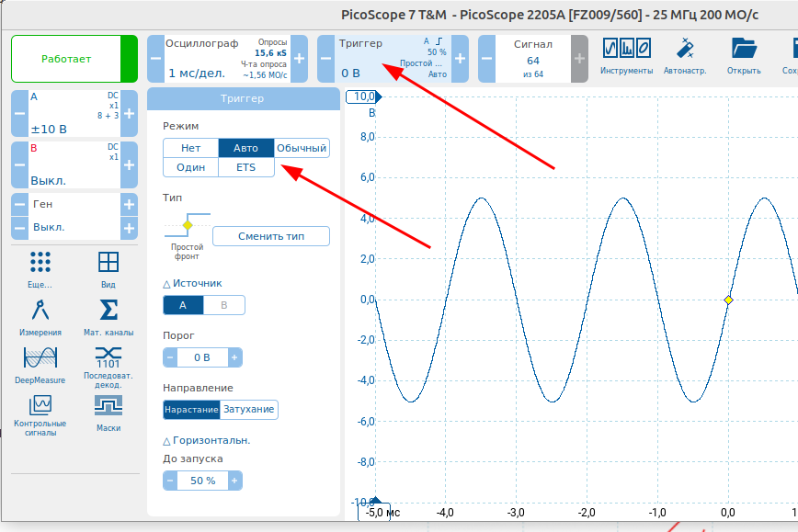Click the Автонастр. auto-setup icon
Viewport: 798px width, 532px height.
pyautogui.click(x=685, y=57)
